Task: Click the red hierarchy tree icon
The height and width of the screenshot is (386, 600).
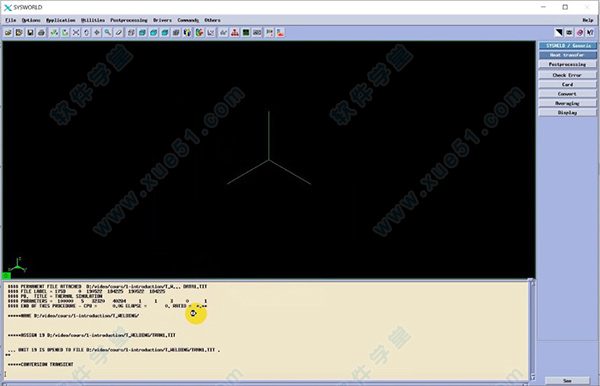Action: (x=235, y=33)
